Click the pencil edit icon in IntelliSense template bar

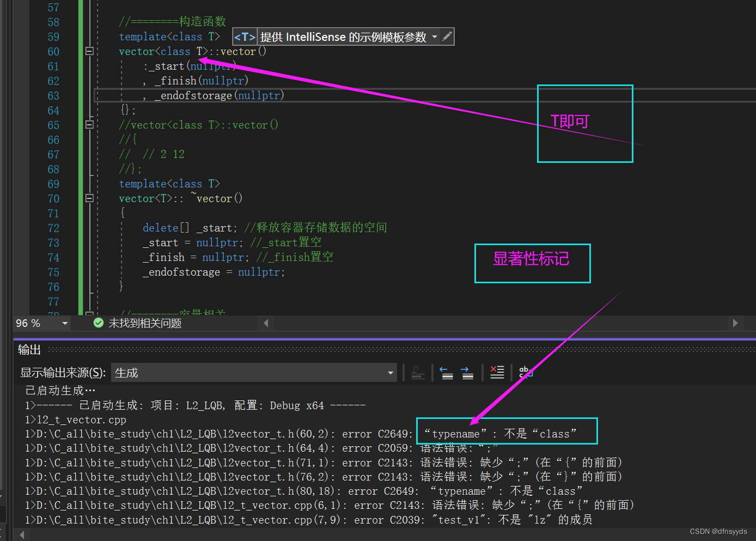447,37
